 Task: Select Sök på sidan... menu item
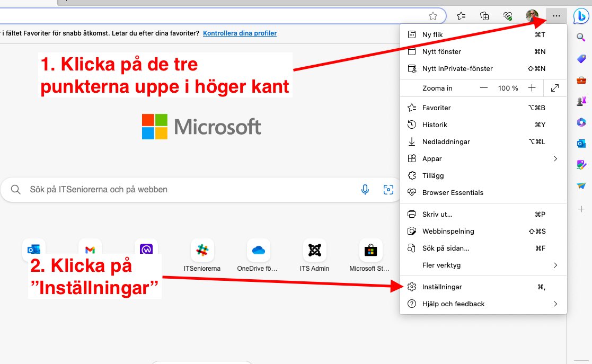point(483,248)
